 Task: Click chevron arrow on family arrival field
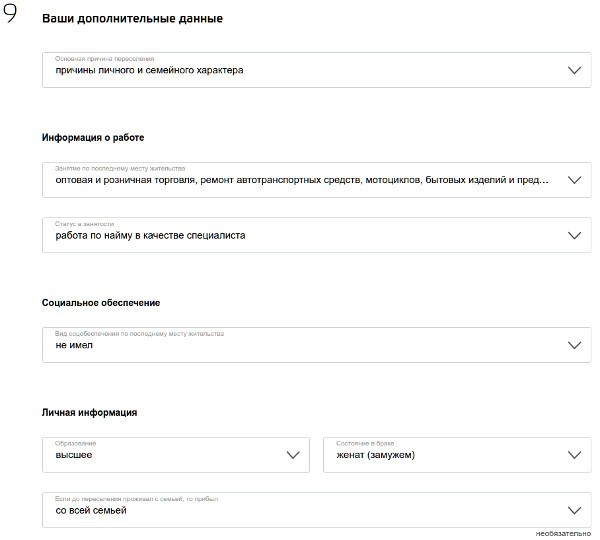click(574, 509)
